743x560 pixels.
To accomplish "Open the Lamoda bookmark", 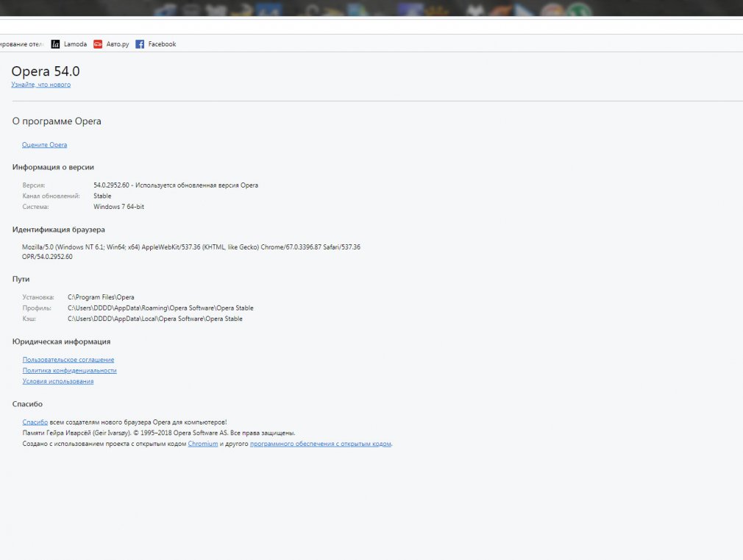I will click(x=69, y=44).
